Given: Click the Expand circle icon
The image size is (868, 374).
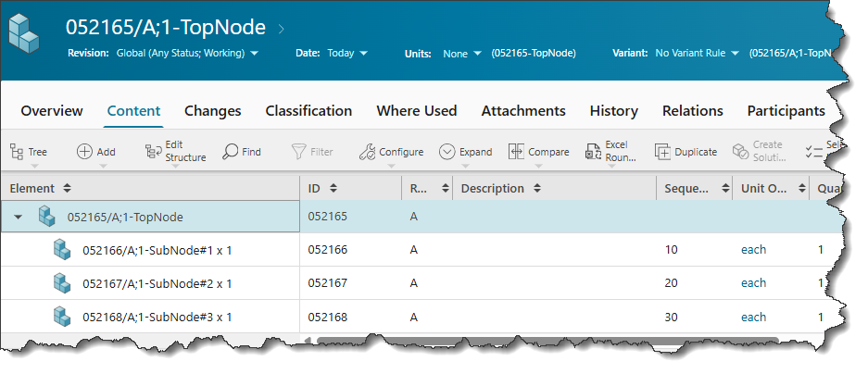Looking at the screenshot, I should (447, 152).
